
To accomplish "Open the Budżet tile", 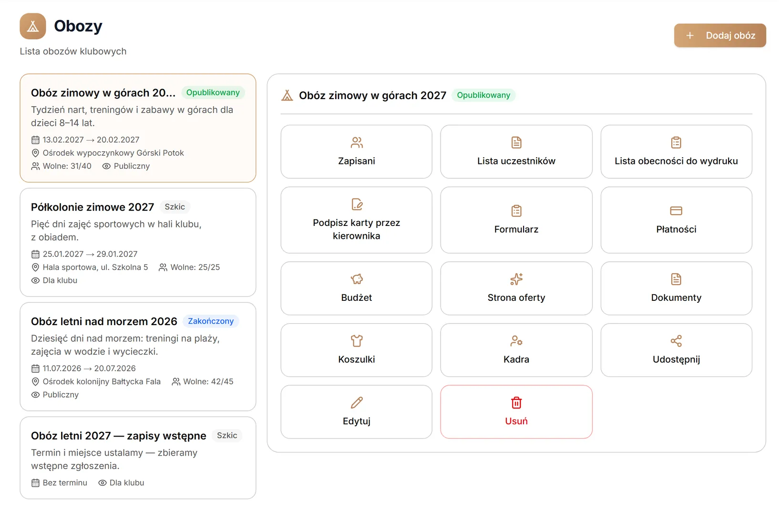I will click(357, 288).
